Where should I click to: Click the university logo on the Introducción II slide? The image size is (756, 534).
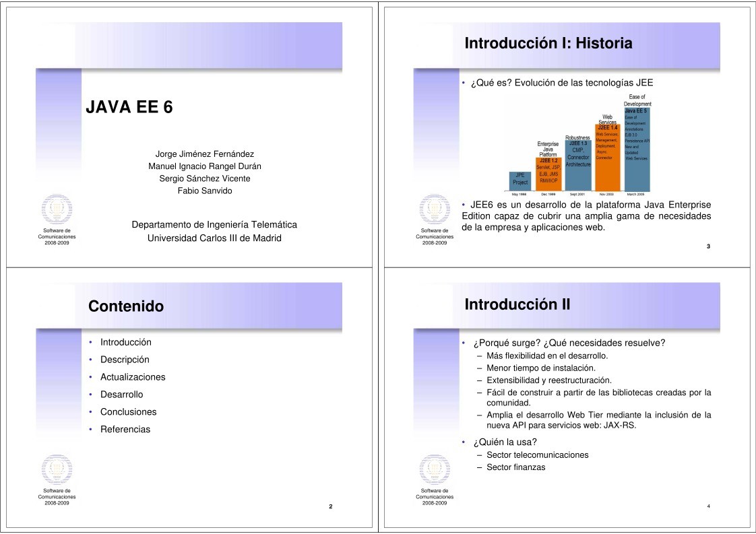[435, 469]
